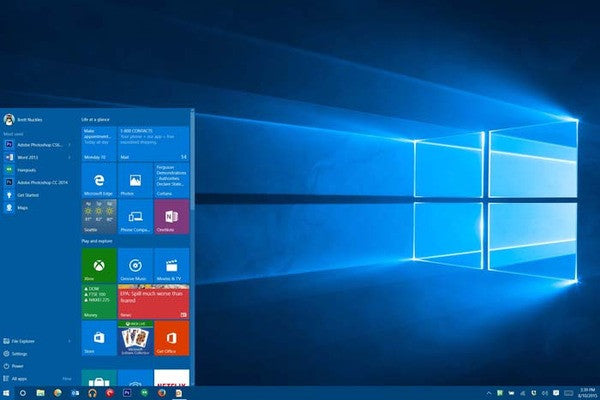
Task: Click the Life at a glance heading
Action: (95, 119)
